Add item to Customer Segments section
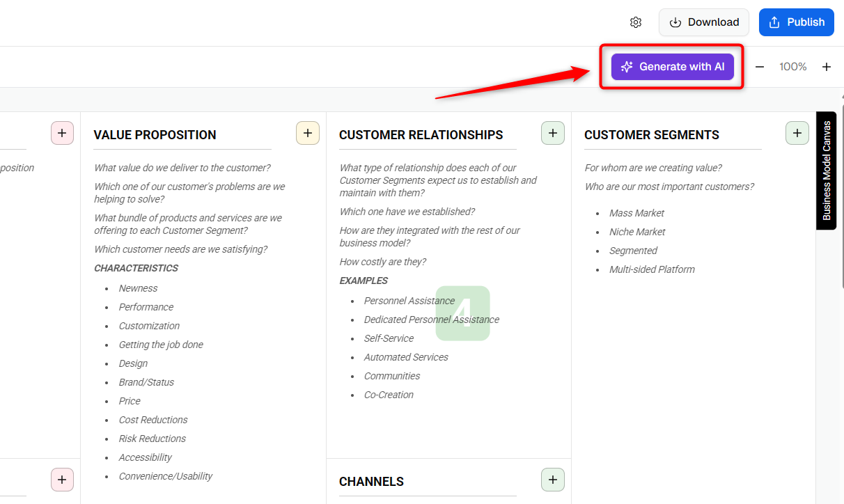844x504 pixels. pos(797,133)
